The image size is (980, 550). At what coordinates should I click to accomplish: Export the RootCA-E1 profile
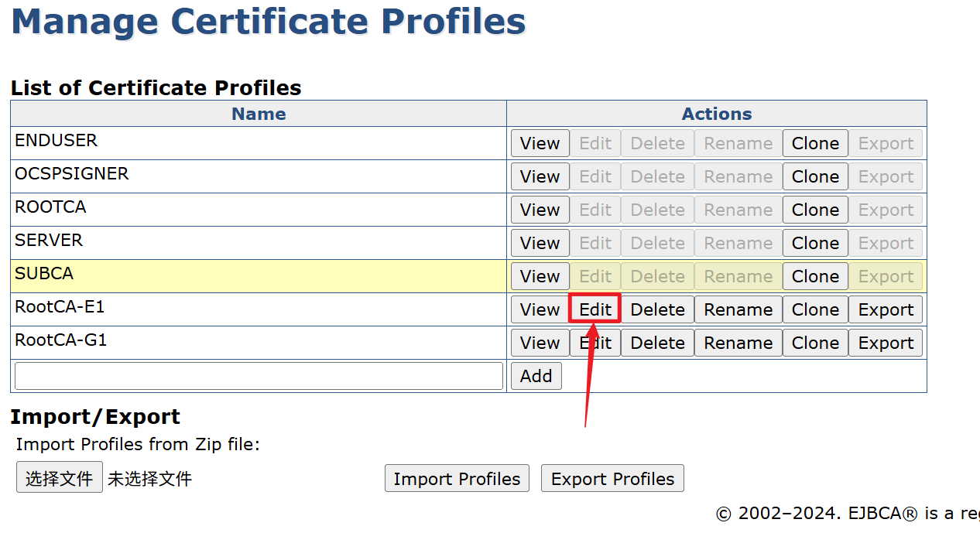coord(886,310)
